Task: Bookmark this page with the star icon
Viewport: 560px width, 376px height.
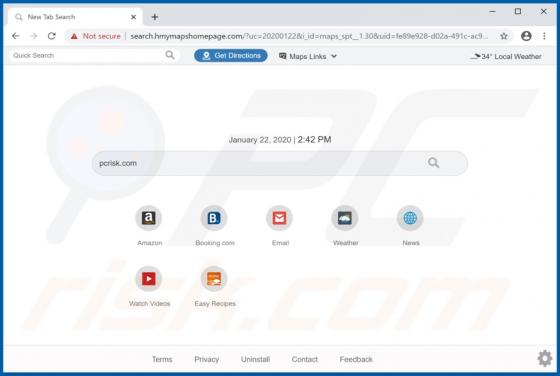Action: [x=504, y=36]
